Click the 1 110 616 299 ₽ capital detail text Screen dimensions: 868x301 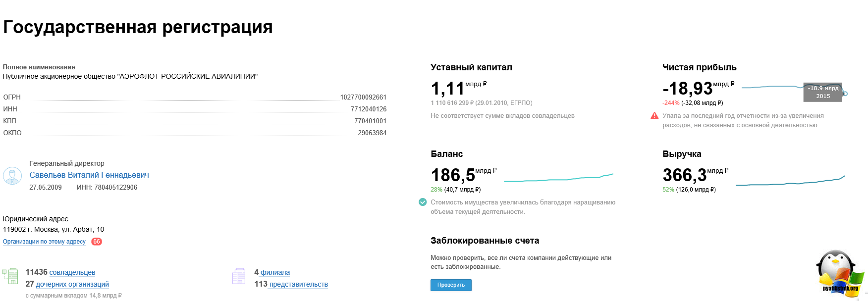pos(482,103)
